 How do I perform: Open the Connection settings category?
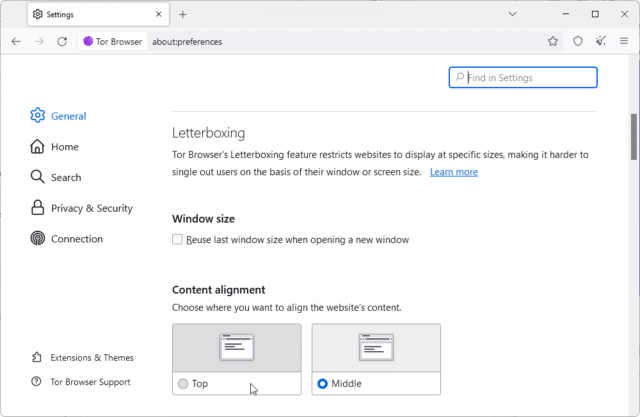pyautogui.click(x=67, y=239)
